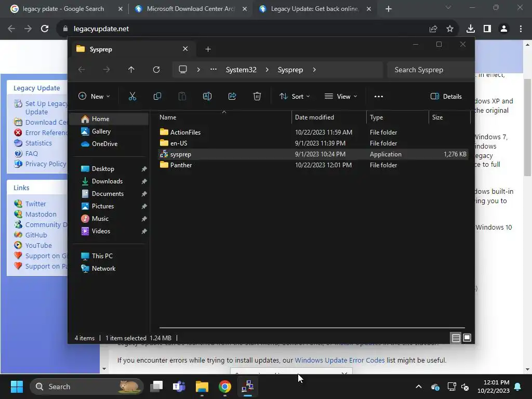Open the Statistics link in Legacy Update sidebar
The height and width of the screenshot is (399, 532).
point(38,143)
